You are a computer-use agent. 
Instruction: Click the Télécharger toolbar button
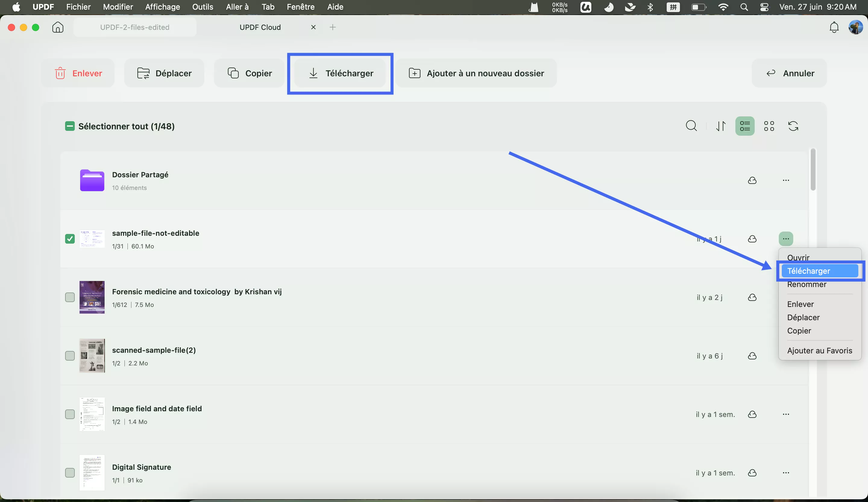pyautogui.click(x=340, y=73)
